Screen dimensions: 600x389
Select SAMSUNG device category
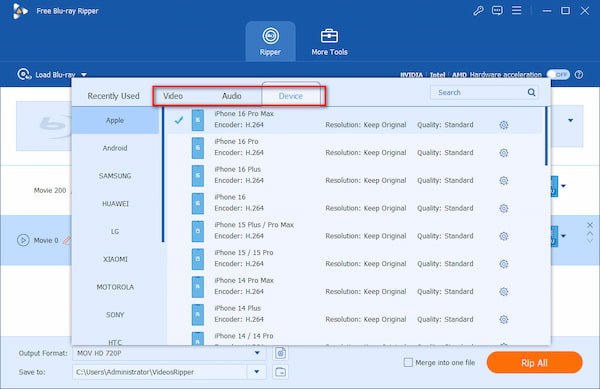115,176
